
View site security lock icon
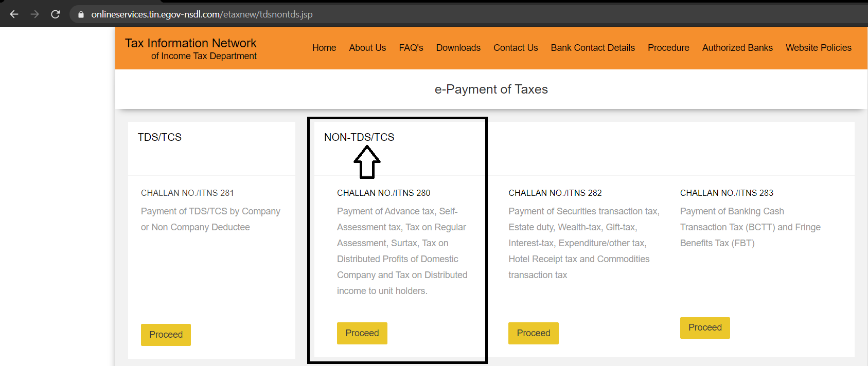81,14
